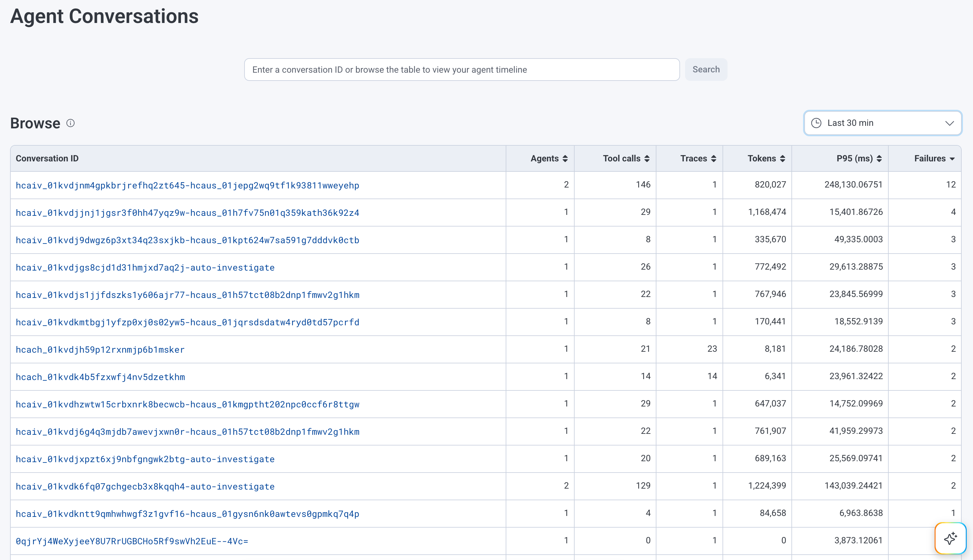Screen dimensions: 973x560
Task: Open hcaiv_01kvdk6fq07gchgecb3x8kqqh4-auto-investigate conversation
Action: pos(145,486)
